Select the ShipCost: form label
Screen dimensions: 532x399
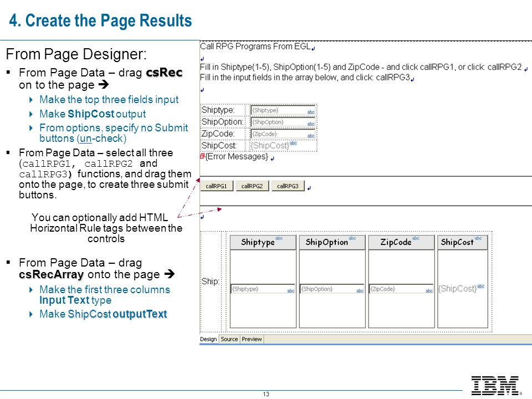coord(219,146)
